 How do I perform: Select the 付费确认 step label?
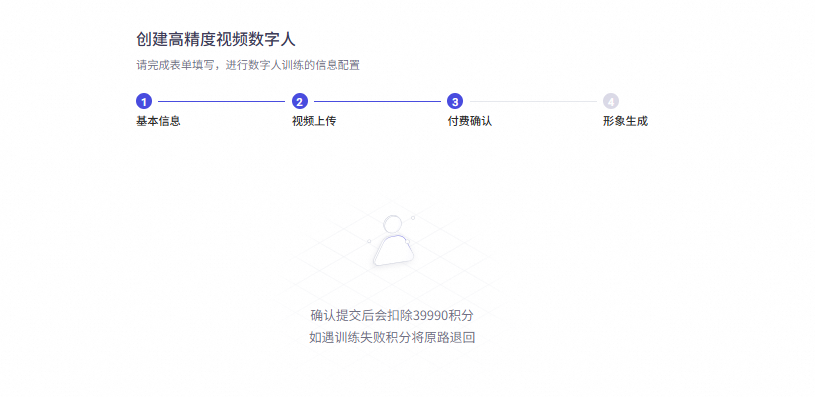[469, 121]
